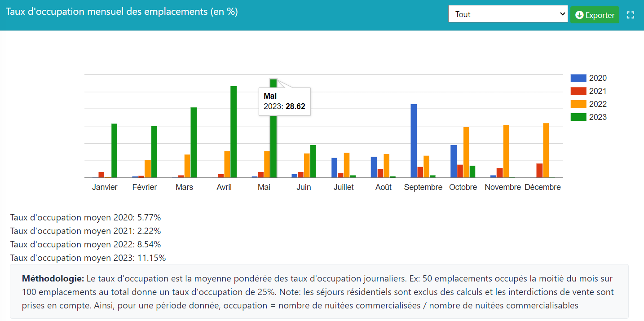This screenshot has width=644, height=321.
Task: Click the Mai 2023 tooltip box
Action: 284,101
